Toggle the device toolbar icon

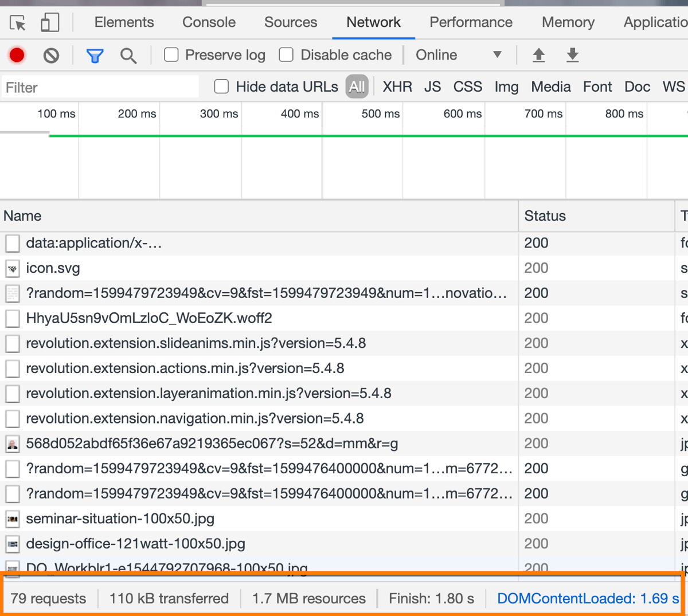pos(49,22)
